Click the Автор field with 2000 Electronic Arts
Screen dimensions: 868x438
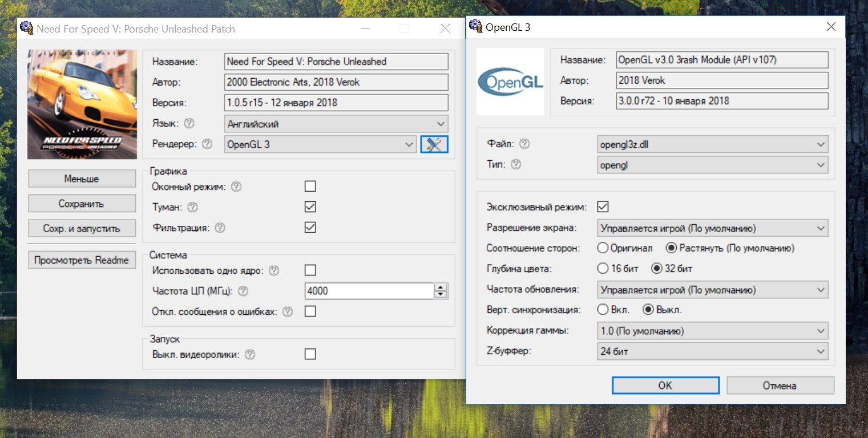click(337, 82)
